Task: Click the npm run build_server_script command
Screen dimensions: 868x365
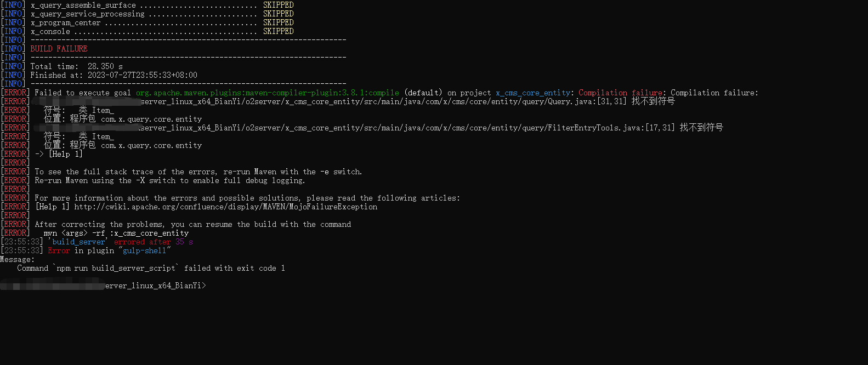Action: coord(116,268)
